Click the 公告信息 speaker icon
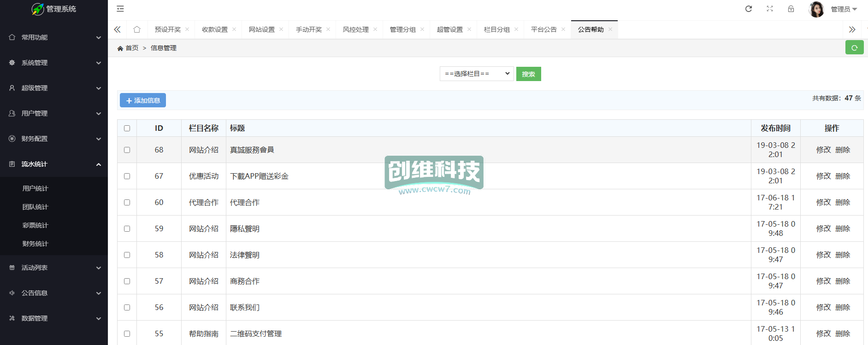The image size is (868, 345). point(12,293)
